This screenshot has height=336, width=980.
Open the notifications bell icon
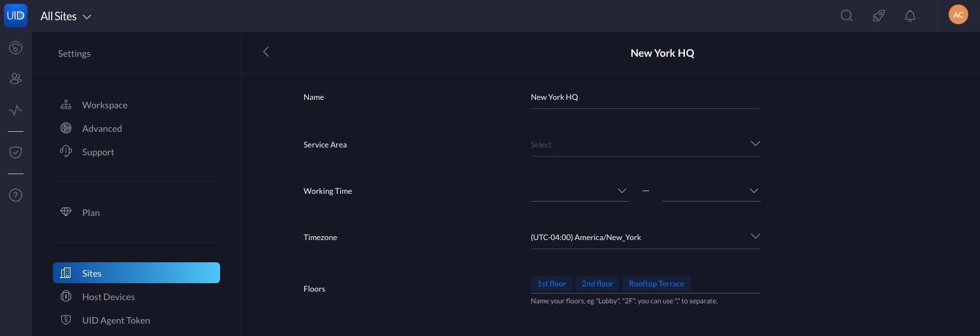[x=910, y=16]
